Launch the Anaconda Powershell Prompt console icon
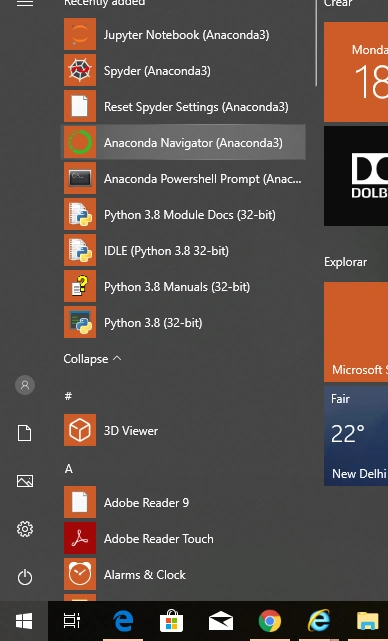 tap(80, 178)
